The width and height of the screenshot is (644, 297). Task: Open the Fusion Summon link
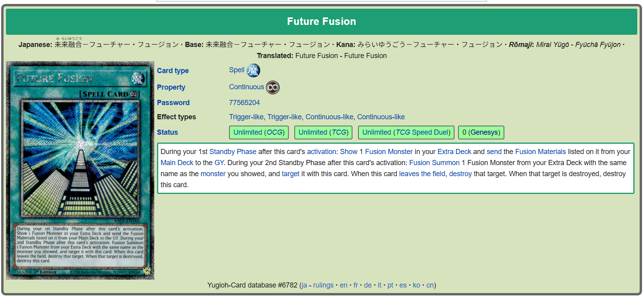pos(434,163)
